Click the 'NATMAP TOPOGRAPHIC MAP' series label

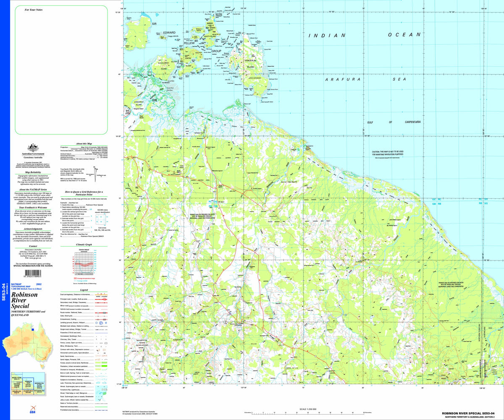[x=21, y=285]
